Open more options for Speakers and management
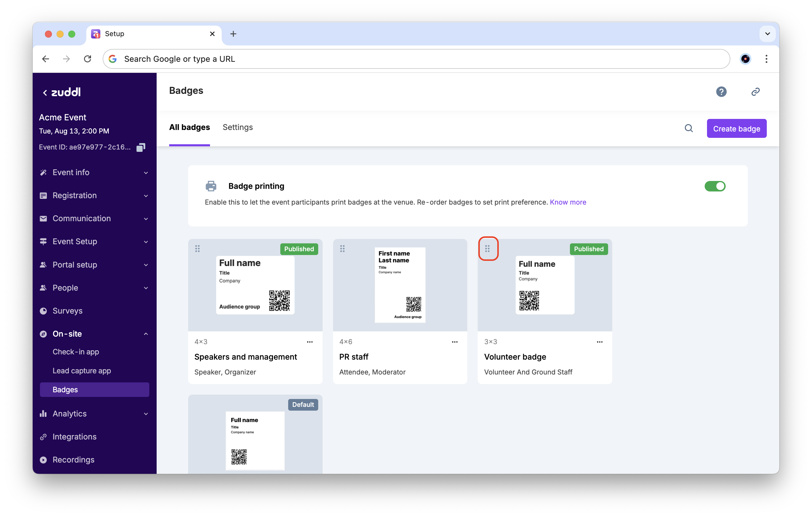Image resolution: width=812 pixels, height=517 pixels. [309, 342]
